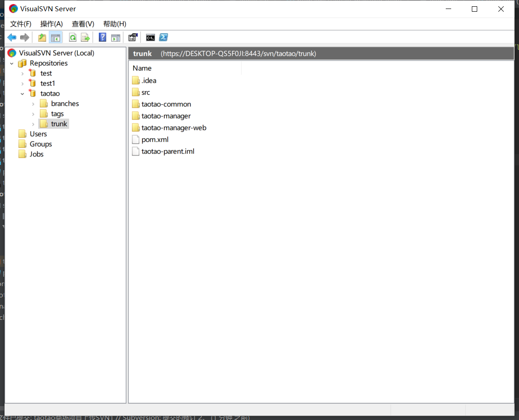The width and height of the screenshot is (519, 420).
Task: Select the Jobs node
Action: [36, 154]
